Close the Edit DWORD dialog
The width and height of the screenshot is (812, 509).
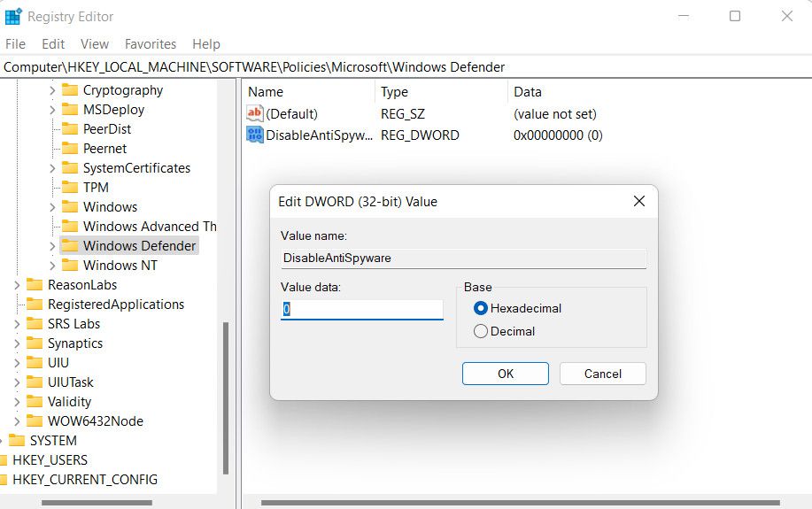coord(639,201)
